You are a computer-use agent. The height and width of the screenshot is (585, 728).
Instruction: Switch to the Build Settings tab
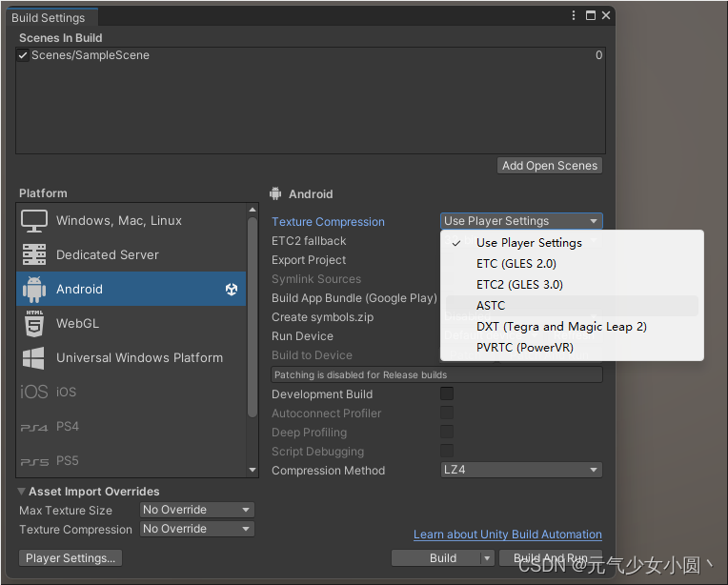[52, 18]
